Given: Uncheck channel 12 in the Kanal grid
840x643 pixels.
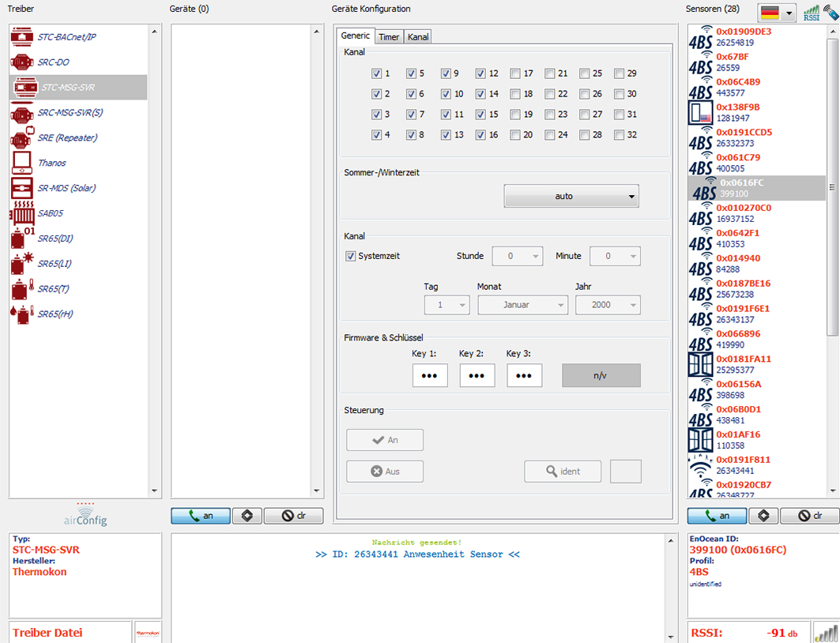Looking at the screenshot, I should 480,73.
